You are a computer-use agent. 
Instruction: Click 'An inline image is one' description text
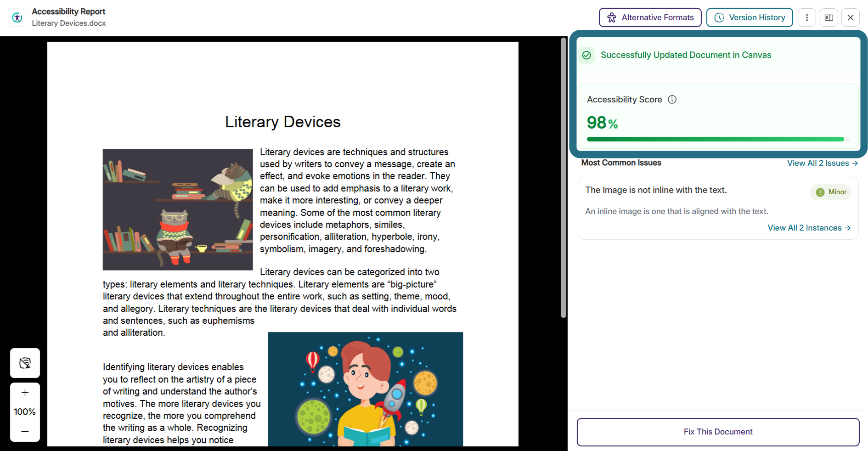pyautogui.click(x=676, y=211)
